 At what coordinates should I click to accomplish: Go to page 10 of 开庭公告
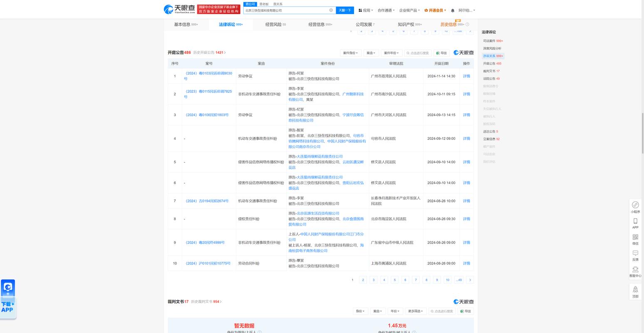point(448,280)
